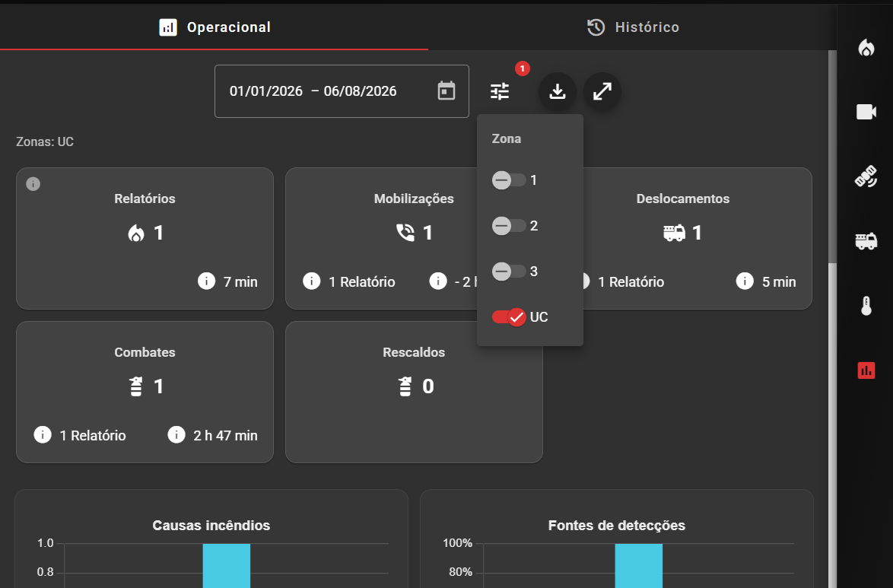
Task: Click info icon at Relatórios card corner
Action: (x=33, y=184)
